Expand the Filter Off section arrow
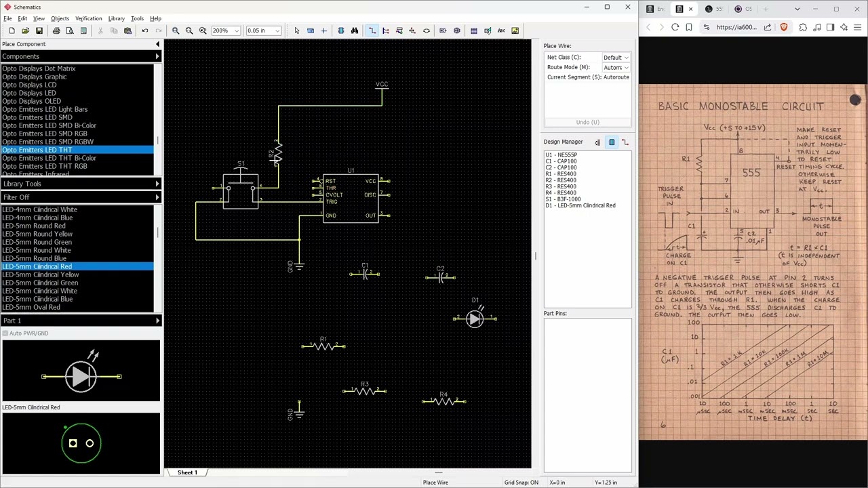This screenshot has height=488, width=868. tap(157, 197)
